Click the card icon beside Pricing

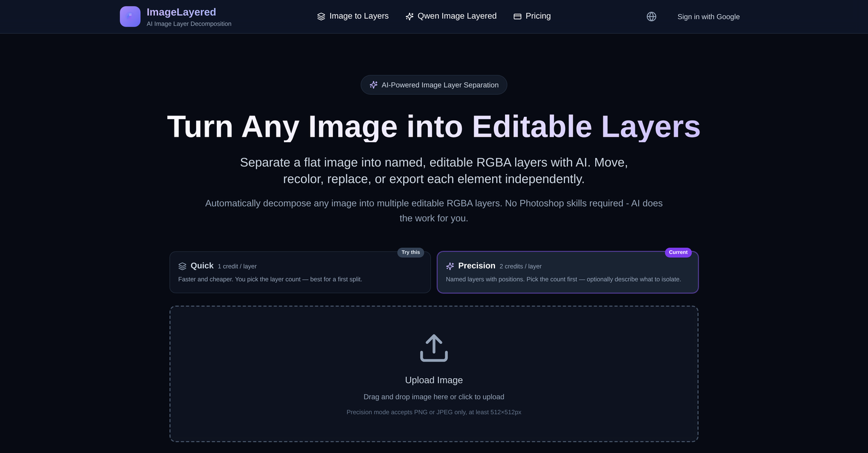click(517, 17)
